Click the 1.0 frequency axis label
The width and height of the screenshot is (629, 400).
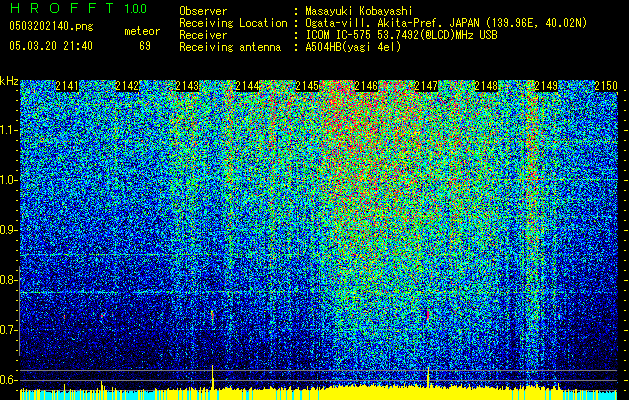[8, 180]
